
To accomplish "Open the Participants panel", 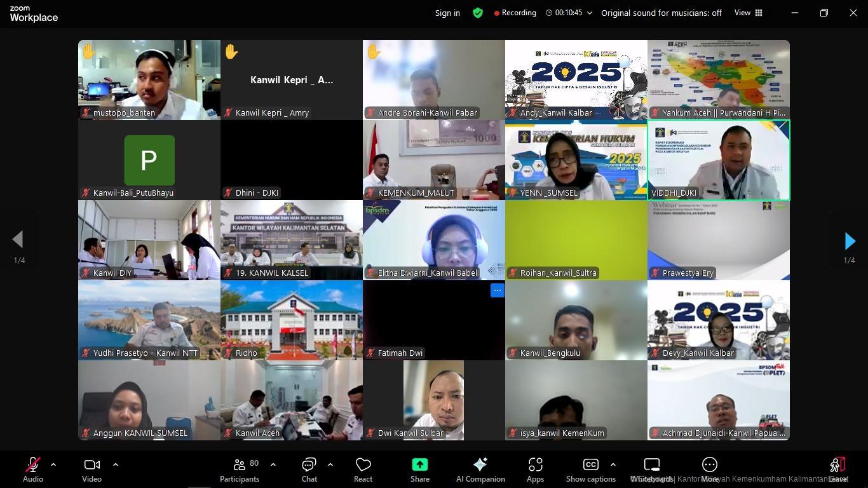I will tap(240, 470).
